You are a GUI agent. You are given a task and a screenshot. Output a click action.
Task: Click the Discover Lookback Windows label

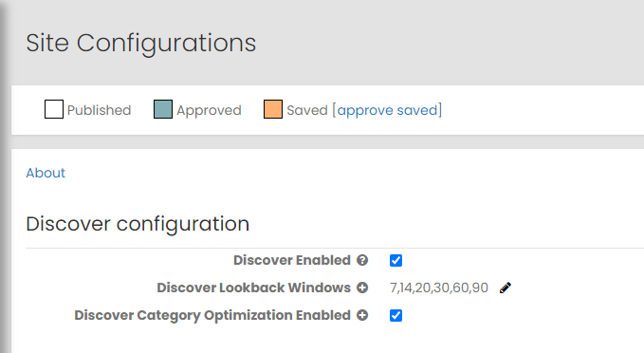(254, 288)
